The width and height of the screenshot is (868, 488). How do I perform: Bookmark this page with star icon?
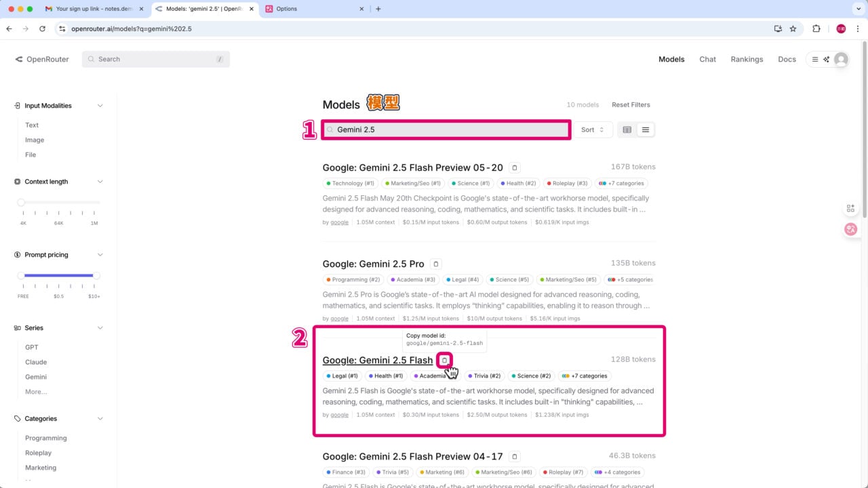click(x=793, y=28)
